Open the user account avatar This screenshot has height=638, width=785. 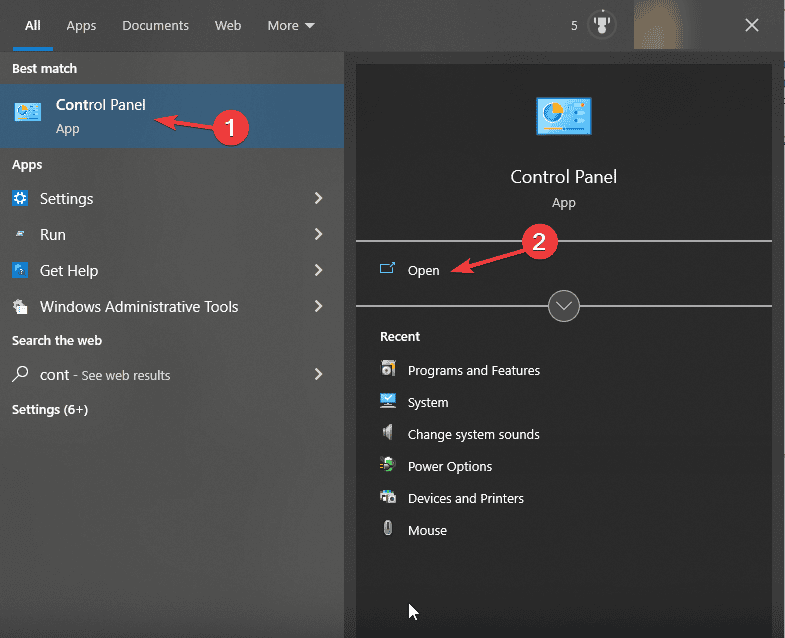(x=658, y=25)
